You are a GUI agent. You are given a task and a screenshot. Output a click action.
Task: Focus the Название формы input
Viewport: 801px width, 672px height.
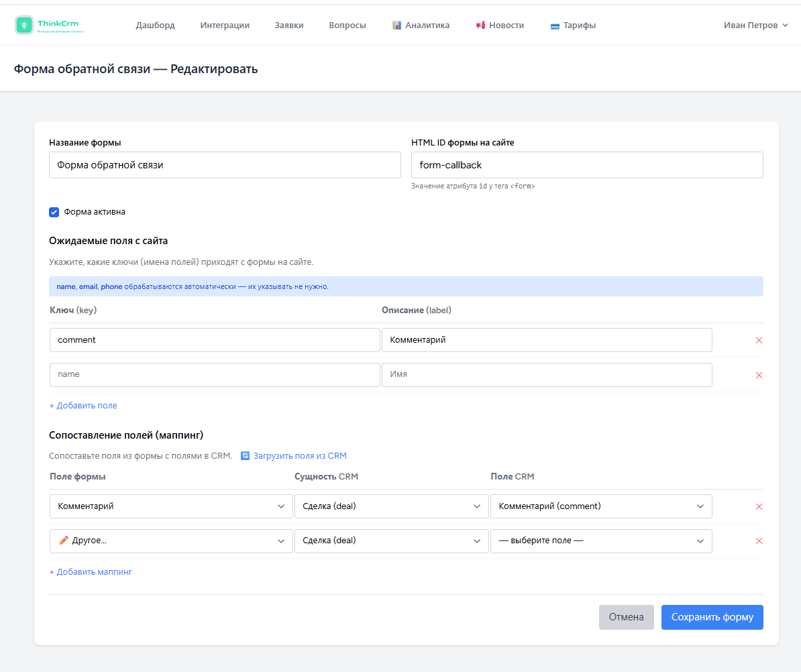click(225, 165)
